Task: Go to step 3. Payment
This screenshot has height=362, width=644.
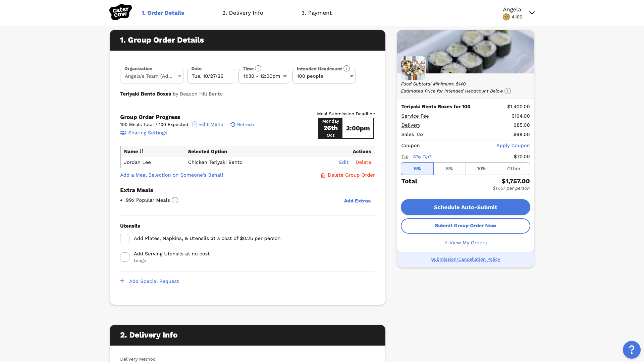Action: (316, 13)
